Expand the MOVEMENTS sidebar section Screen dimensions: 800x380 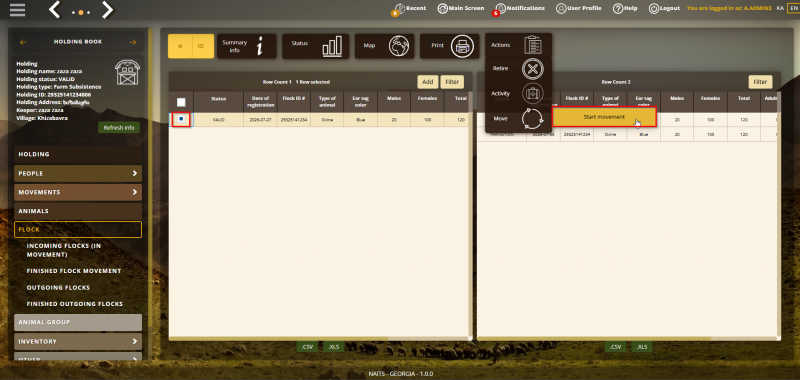(x=78, y=192)
